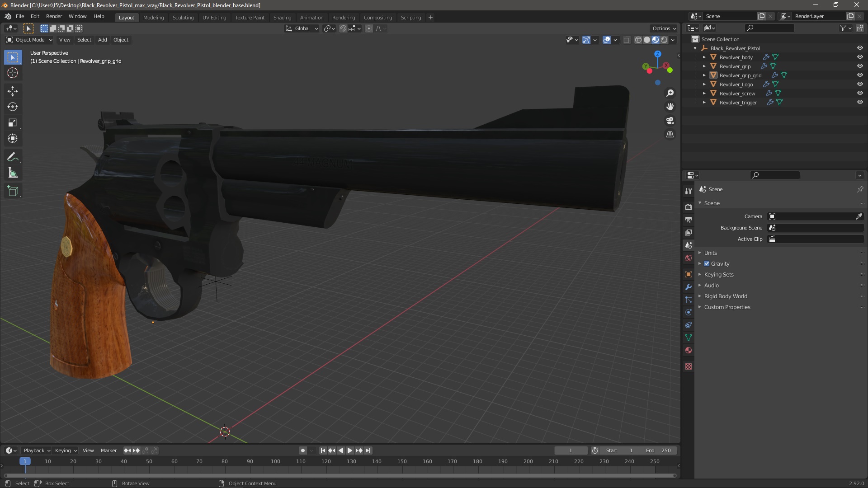Open World properties tab icon
Image resolution: width=868 pixels, height=488 pixels.
(689, 258)
